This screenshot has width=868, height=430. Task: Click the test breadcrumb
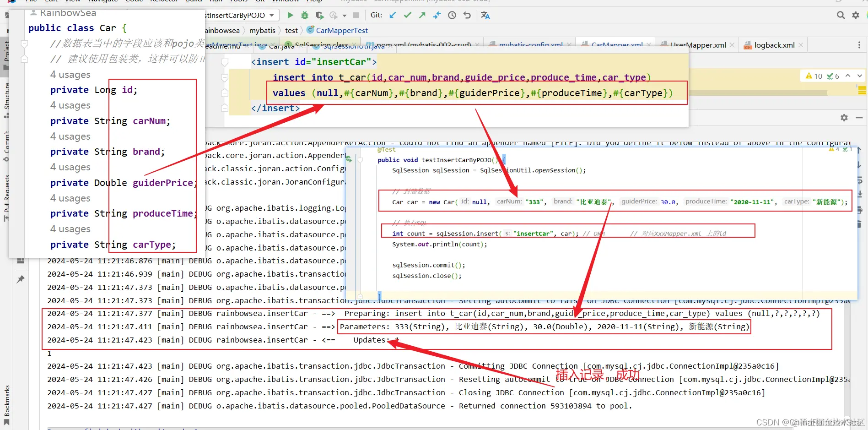[x=291, y=30]
